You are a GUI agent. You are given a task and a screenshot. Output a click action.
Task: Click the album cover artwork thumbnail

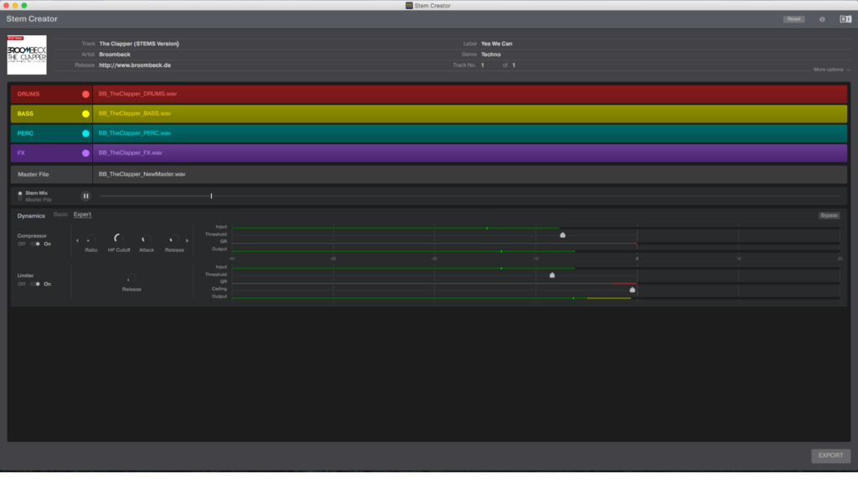coord(27,54)
